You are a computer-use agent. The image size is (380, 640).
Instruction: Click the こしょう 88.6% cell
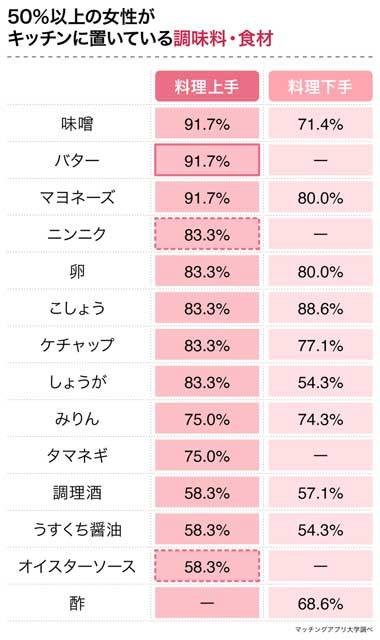pos(320,308)
